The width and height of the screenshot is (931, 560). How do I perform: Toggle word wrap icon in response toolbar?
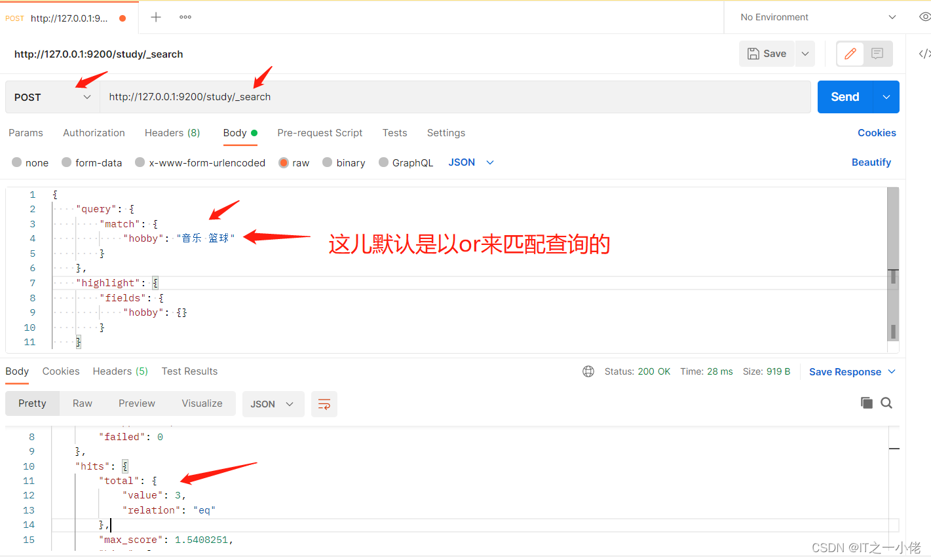point(324,404)
